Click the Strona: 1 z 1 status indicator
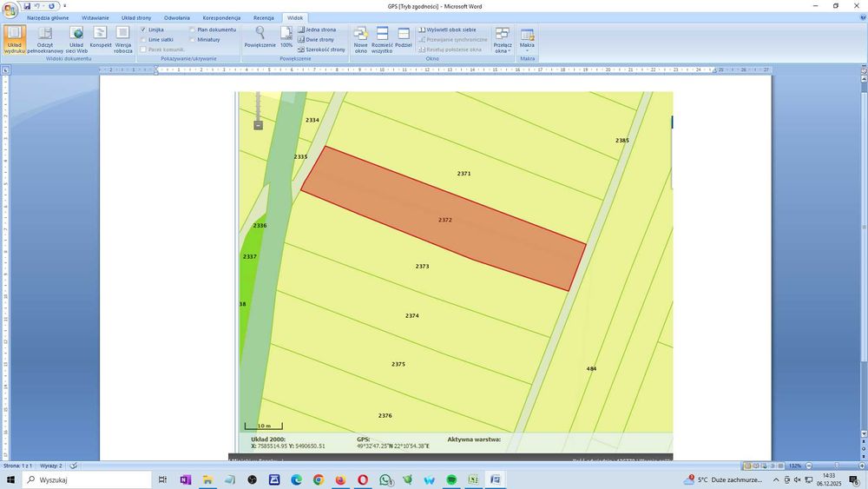The height and width of the screenshot is (489, 868). click(x=17, y=466)
